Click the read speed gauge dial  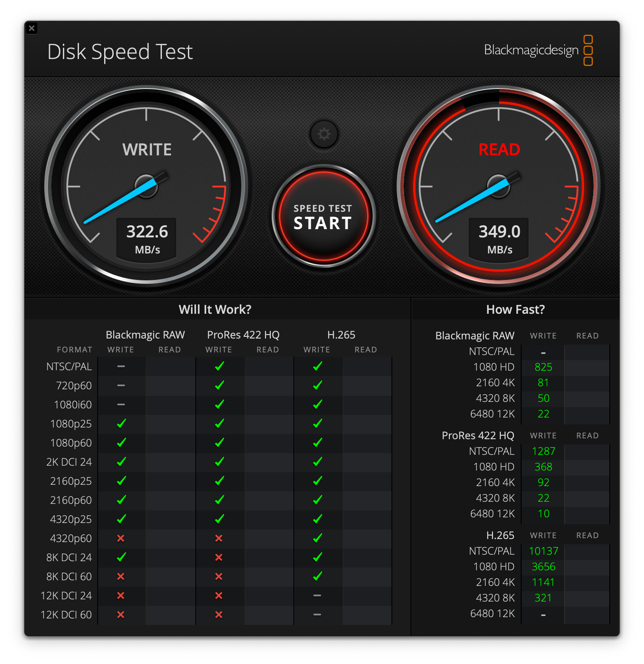pos(499,187)
